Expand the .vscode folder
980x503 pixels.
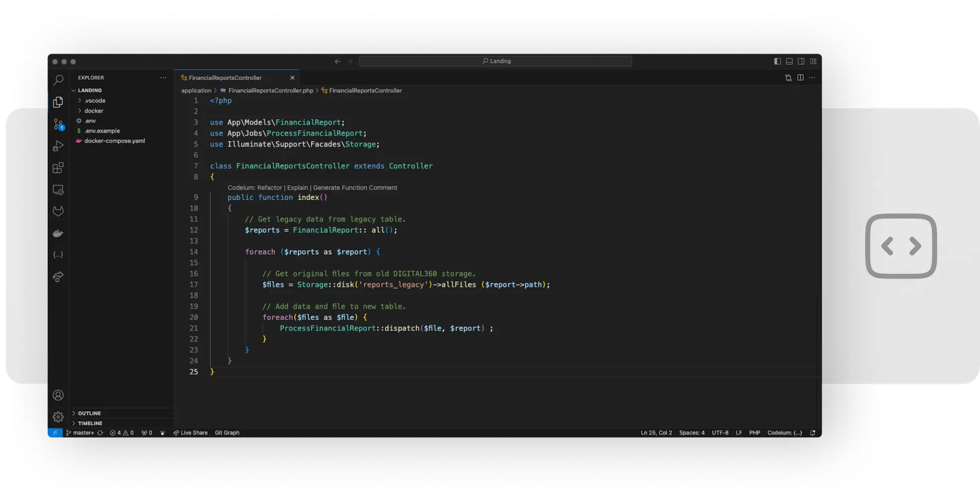95,101
